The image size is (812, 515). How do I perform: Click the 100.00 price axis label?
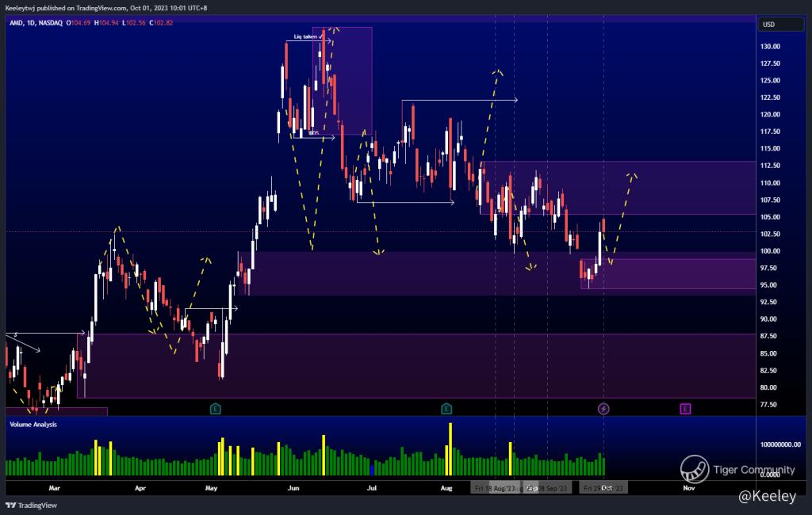770,251
